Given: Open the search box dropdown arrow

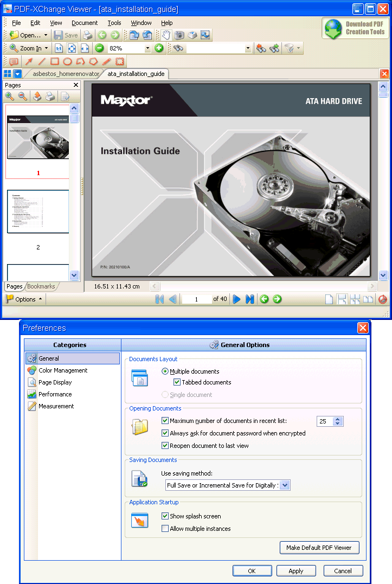Looking at the screenshot, I should coord(248,48).
